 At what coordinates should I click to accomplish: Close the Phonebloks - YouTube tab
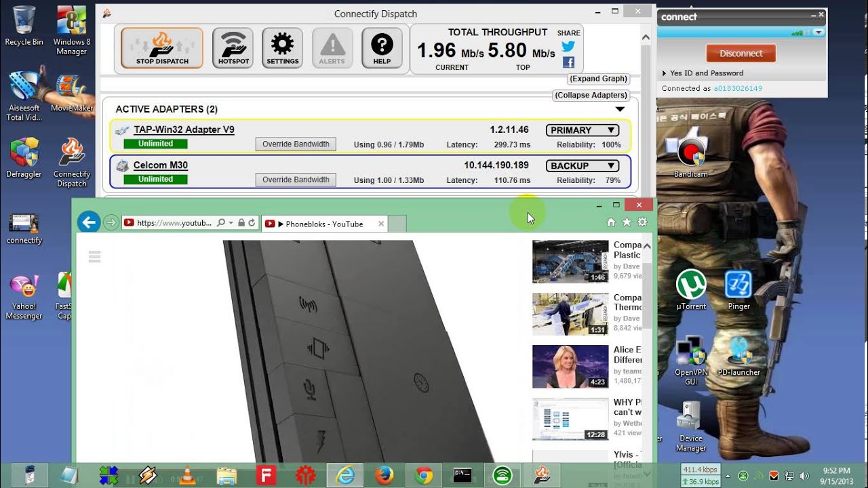tap(381, 224)
